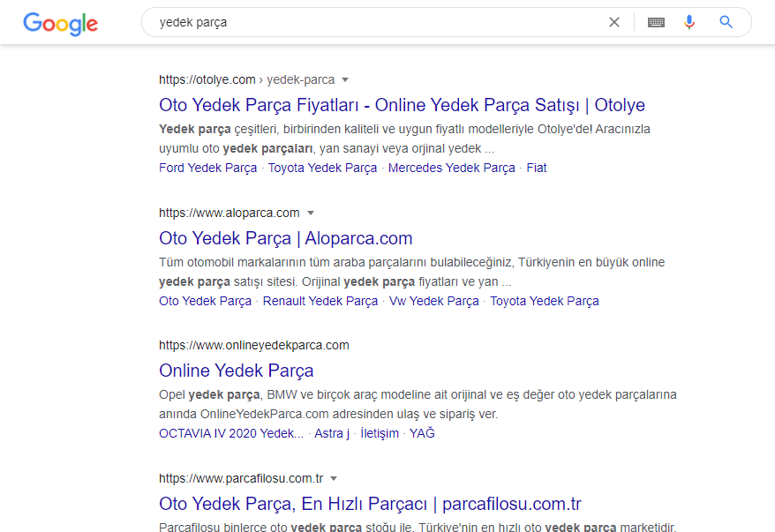Open the OCTAVIA IV 2020 Yedek sitelink
775x532 pixels.
point(229,433)
